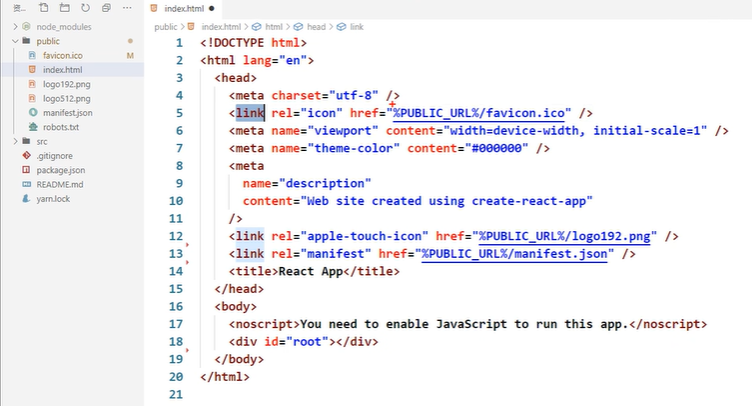Create a new file in Explorer
The image size is (752, 406).
click(44, 8)
